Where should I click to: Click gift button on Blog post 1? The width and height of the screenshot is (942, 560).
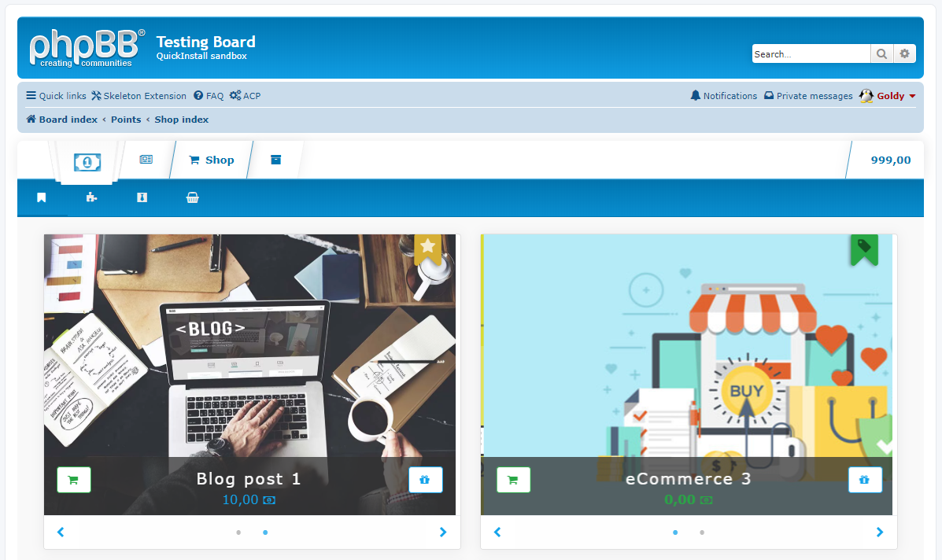[x=425, y=480]
